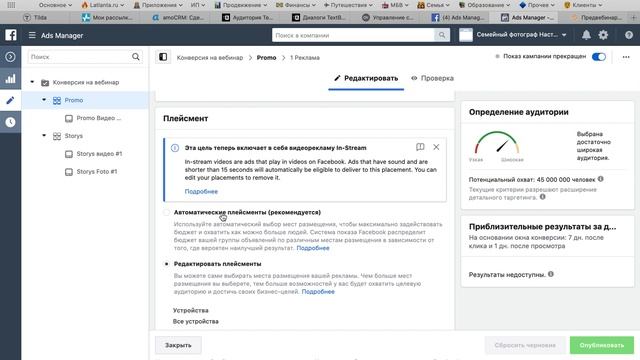Click the magnifier icon in left search box
This screenshot has width=640, height=360.
click(x=136, y=57)
